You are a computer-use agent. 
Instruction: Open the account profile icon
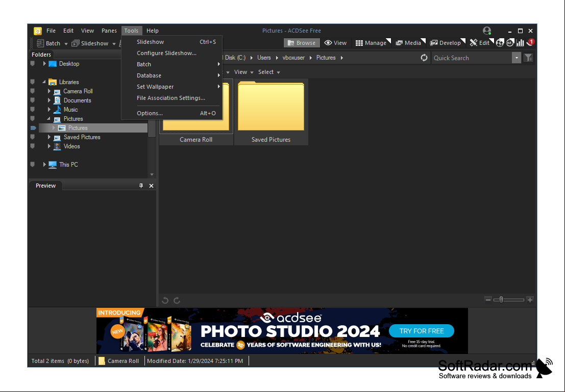pyautogui.click(x=487, y=31)
